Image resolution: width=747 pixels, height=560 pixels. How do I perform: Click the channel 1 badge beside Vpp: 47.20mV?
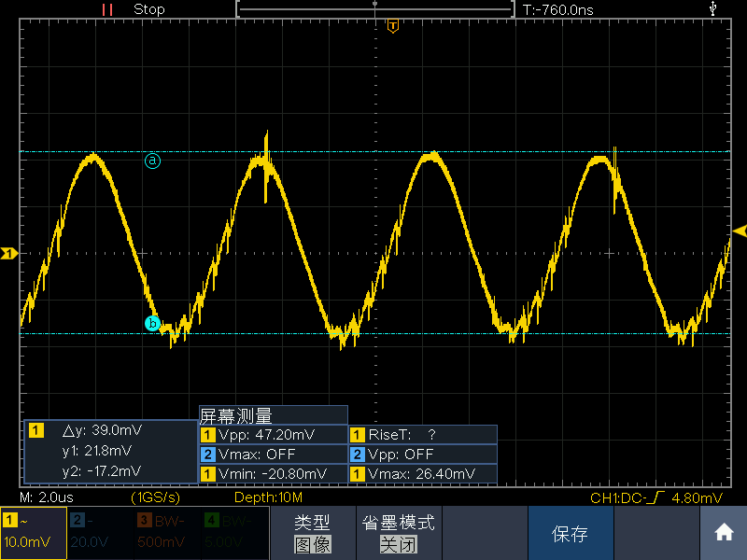click(207, 435)
